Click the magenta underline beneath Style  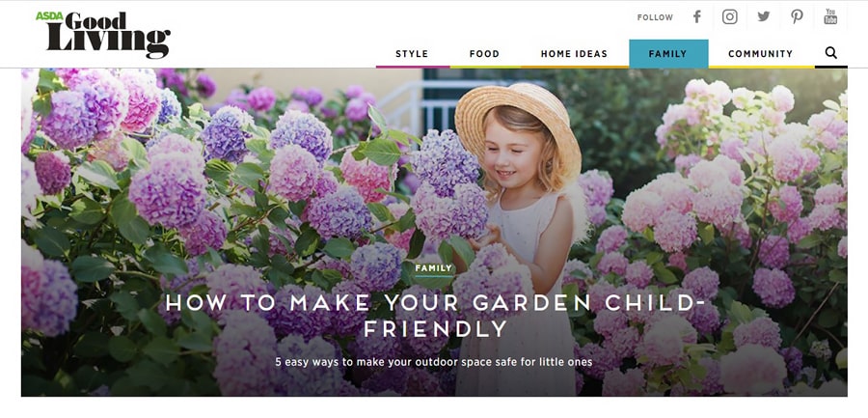pyautogui.click(x=413, y=67)
